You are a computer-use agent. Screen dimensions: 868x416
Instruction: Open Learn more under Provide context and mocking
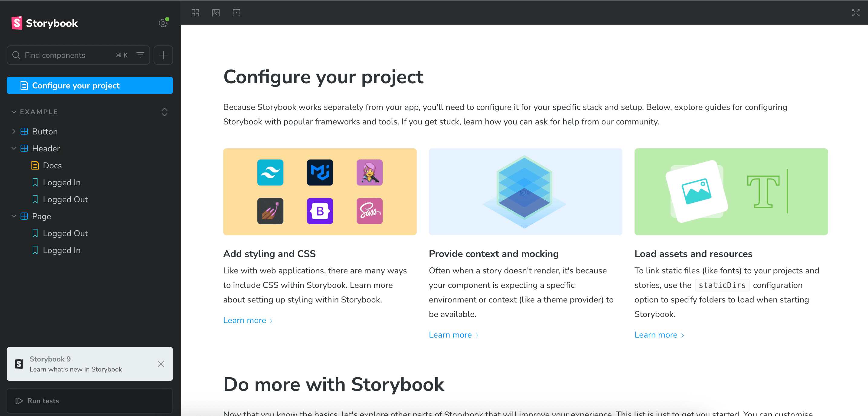pos(454,335)
